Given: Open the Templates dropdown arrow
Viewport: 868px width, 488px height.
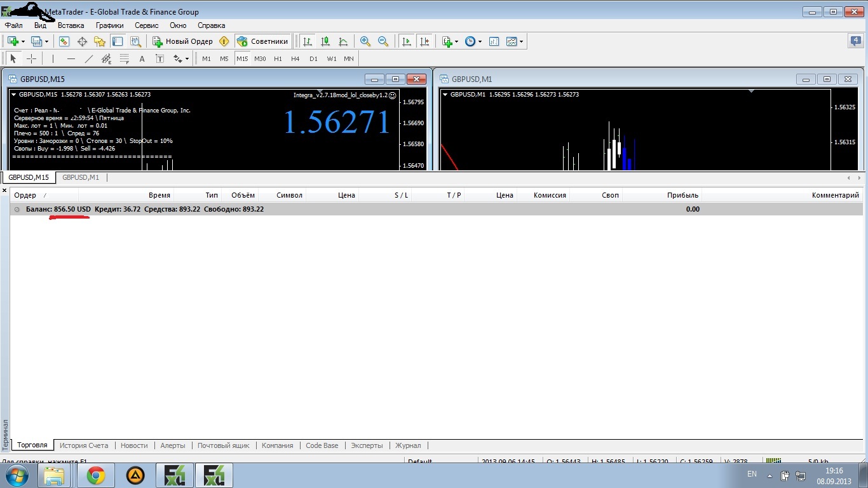Looking at the screenshot, I should 522,41.
